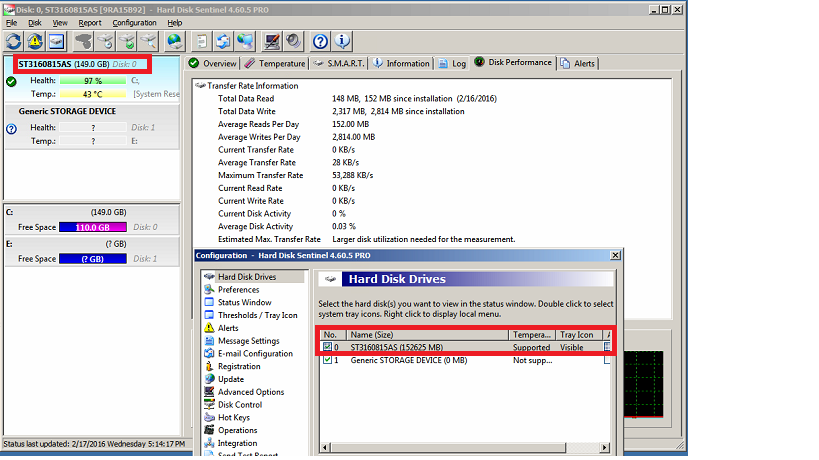The height and width of the screenshot is (460, 819).
Task: Click the Maximum Transfer Rate value 53,288 KB/s
Action: (x=353, y=175)
